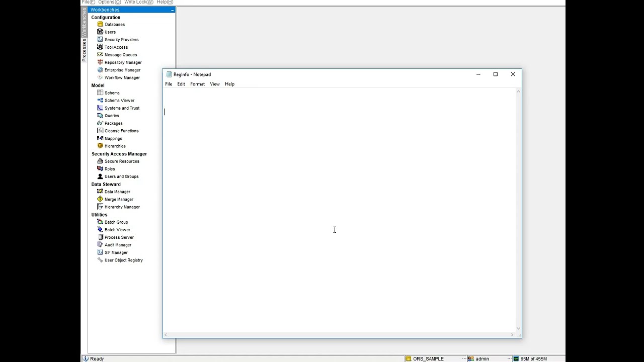
Task: Open the Cleanse Functions icon
Action: [100, 131]
